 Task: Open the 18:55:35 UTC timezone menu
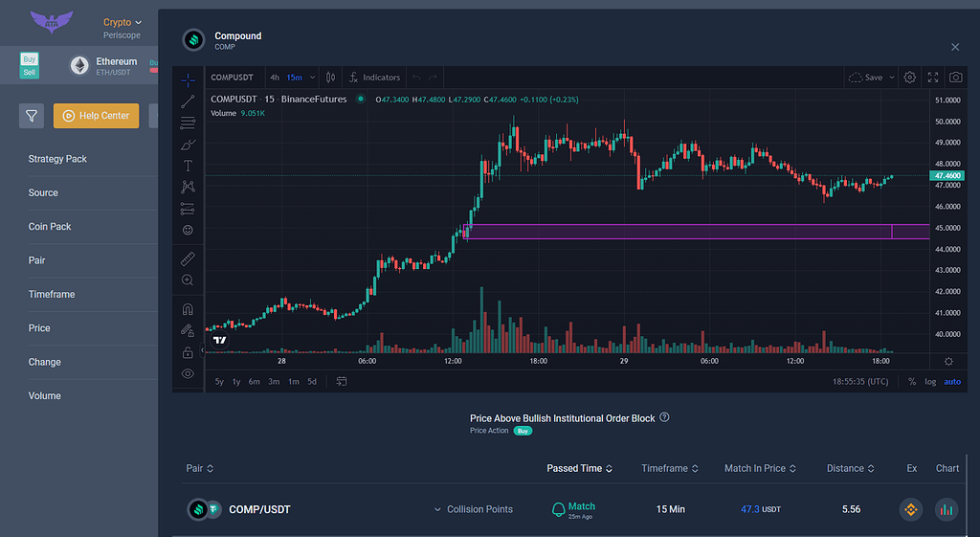pos(860,381)
